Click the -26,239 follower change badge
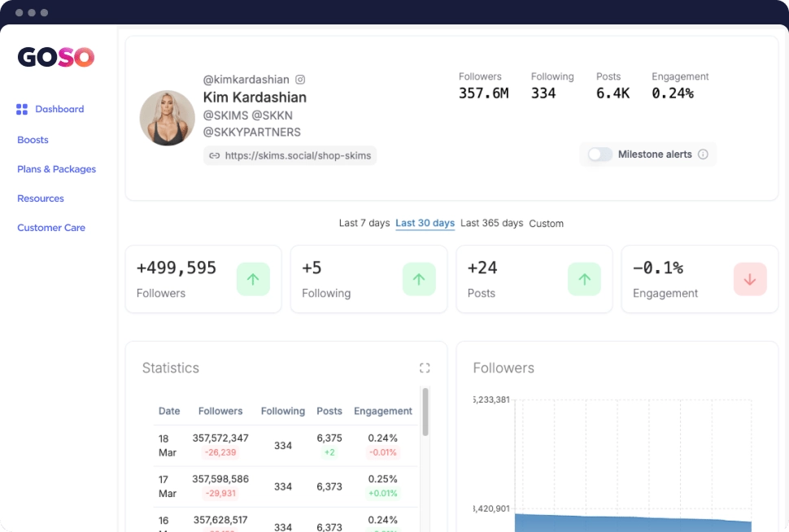 220,452
